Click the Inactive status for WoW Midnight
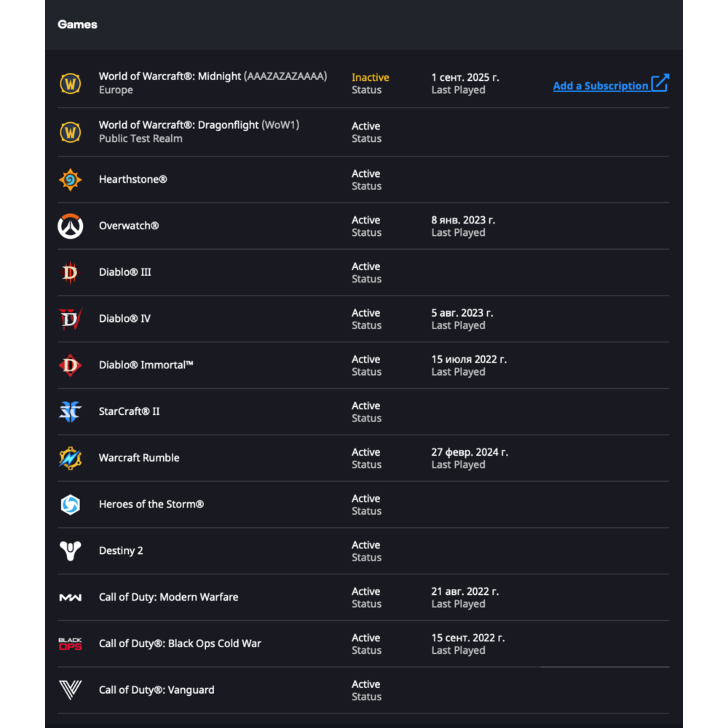 370,77
